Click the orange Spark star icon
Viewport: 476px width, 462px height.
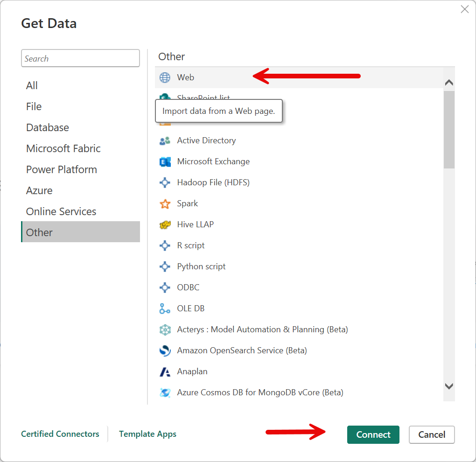tap(165, 203)
